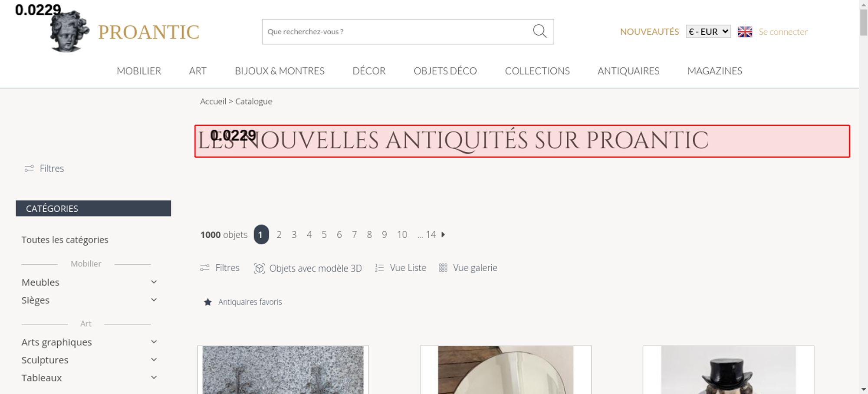Switch language via UK flag icon
Image resolution: width=868 pixels, height=394 pixels.
(x=745, y=32)
